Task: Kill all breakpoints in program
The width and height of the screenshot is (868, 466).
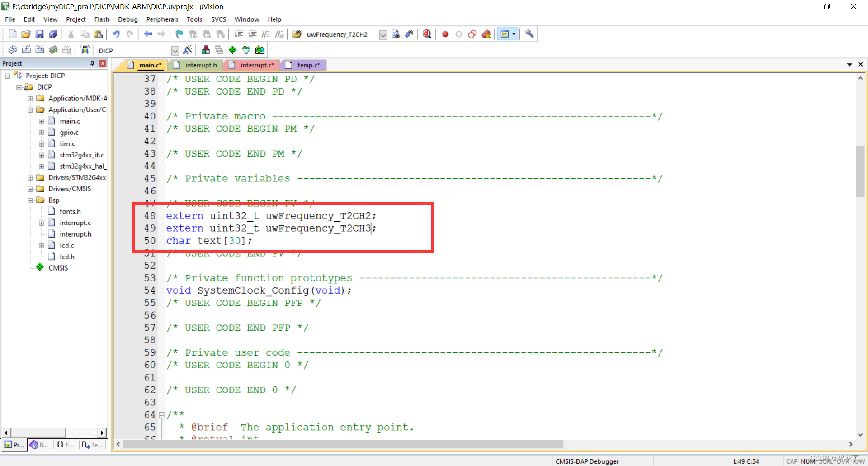Action: pyautogui.click(x=486, y=33)
